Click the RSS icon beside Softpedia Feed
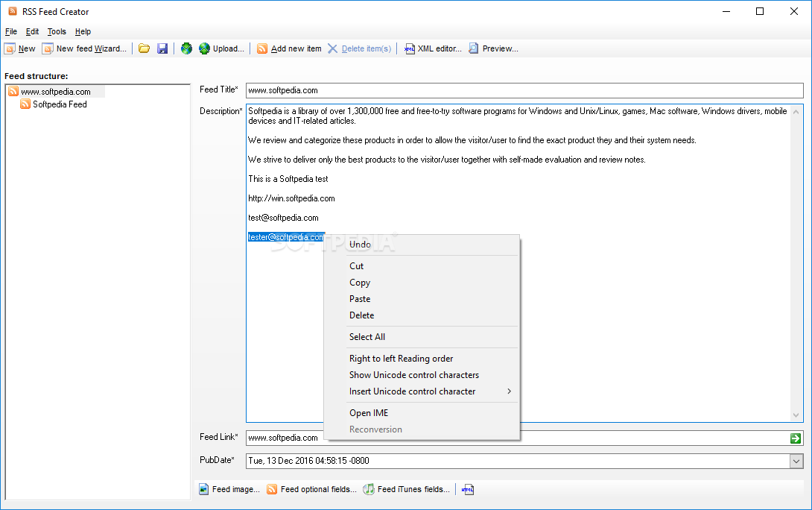The image size is (812, 510). pos(25,104)
